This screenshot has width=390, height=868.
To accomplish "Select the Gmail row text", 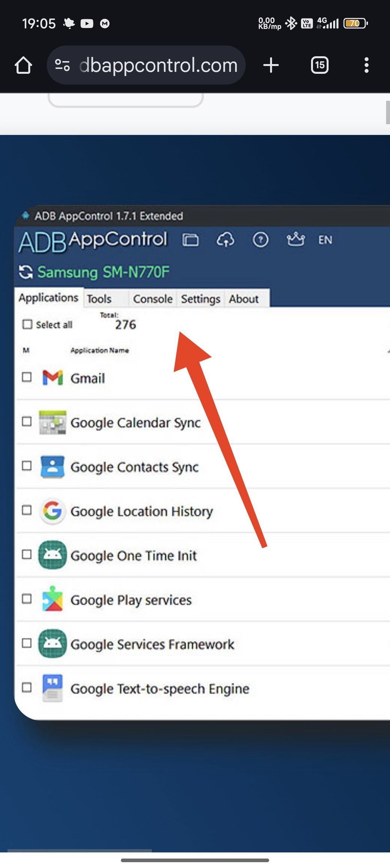I will (88, 379).
